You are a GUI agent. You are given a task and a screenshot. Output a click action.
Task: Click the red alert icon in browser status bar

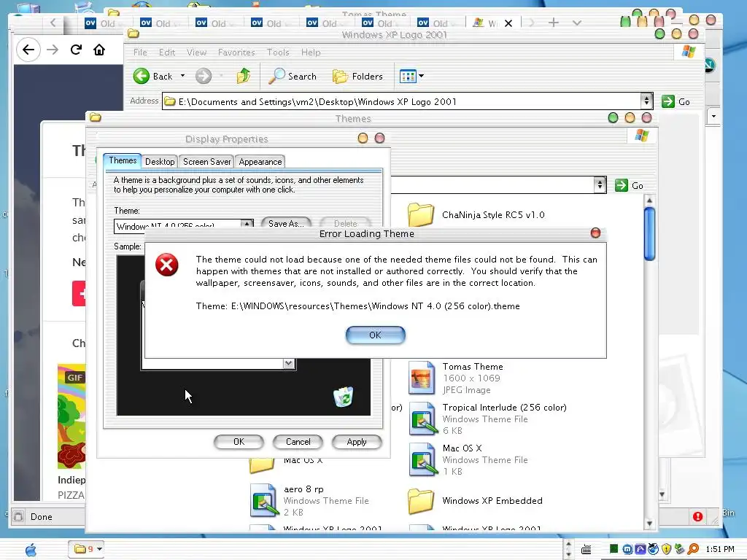pyautogui.click(x=697, y=517)
